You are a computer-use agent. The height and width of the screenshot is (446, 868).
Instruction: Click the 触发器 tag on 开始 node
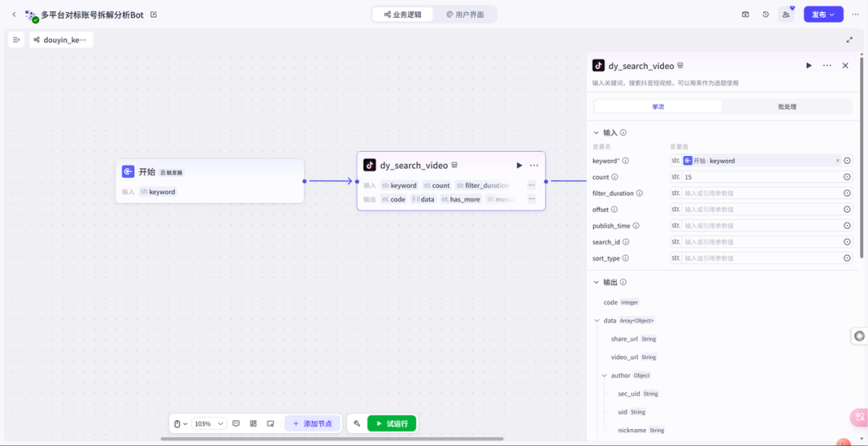click(x=172, y=172)
